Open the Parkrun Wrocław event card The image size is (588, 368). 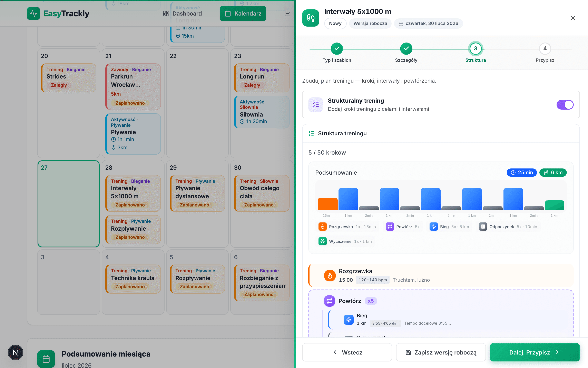(x=133, y=87)
